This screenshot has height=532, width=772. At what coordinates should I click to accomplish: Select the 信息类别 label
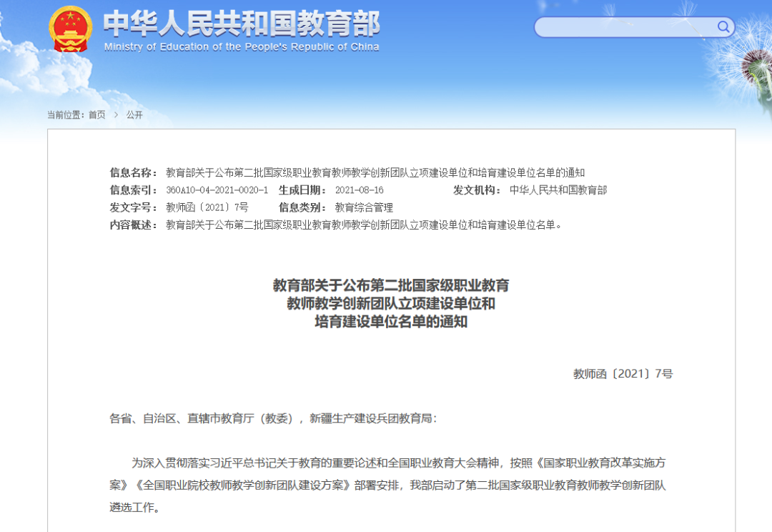click(302, 207)
